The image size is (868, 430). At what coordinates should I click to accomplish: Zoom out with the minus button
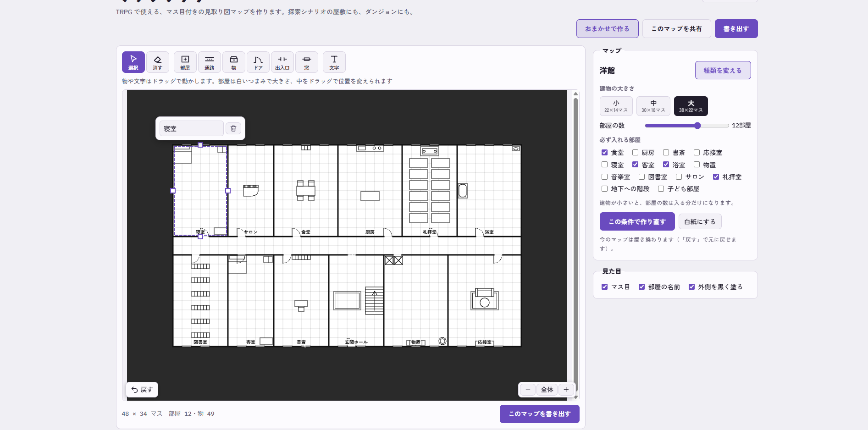[x=528, y=390]
